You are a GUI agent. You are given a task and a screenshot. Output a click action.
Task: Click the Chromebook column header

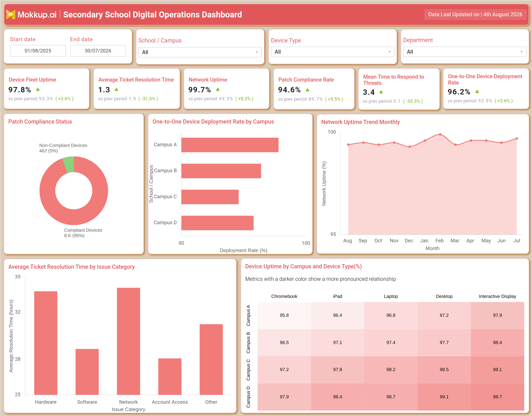click(284, 296)
